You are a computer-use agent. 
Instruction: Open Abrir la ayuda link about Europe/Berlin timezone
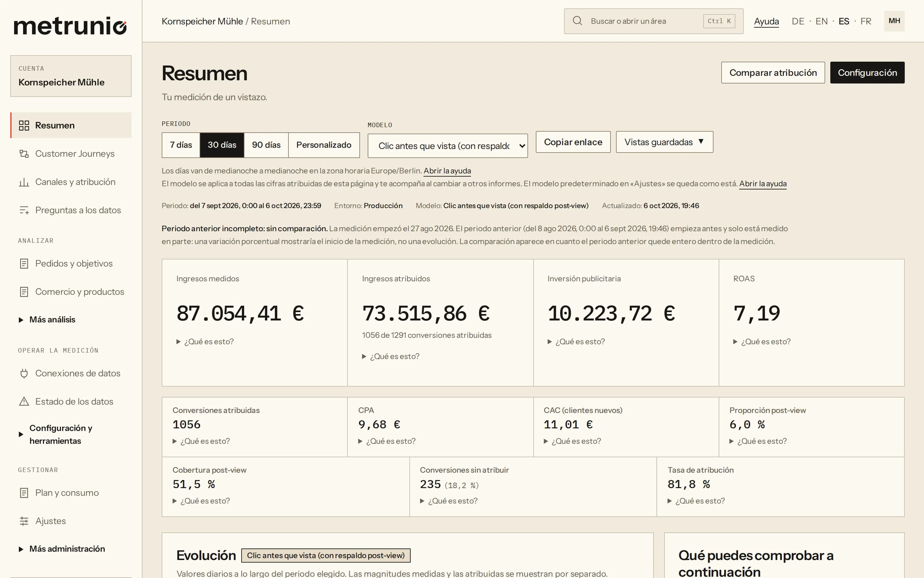(447, 171)
